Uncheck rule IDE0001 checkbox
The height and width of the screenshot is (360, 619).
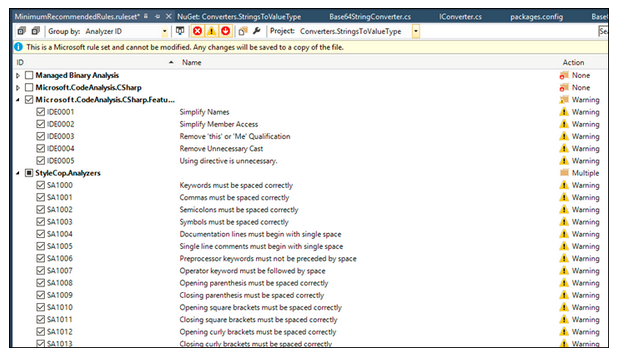point(40,112)
